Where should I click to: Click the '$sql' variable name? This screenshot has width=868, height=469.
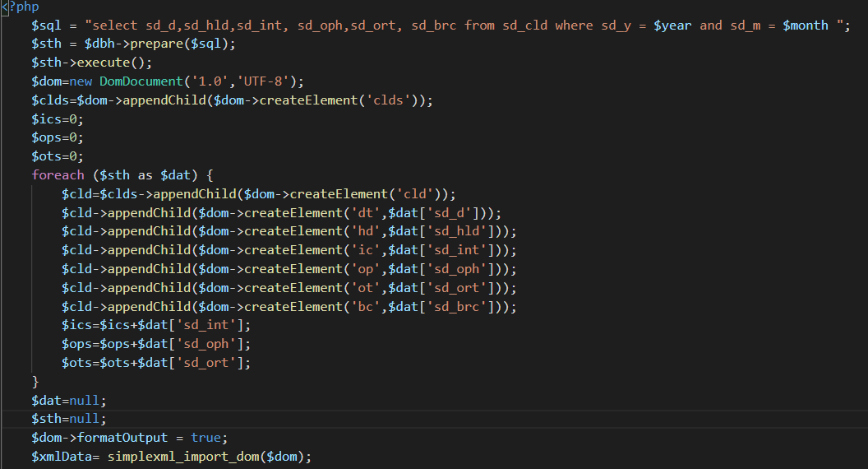click(47, 26)
